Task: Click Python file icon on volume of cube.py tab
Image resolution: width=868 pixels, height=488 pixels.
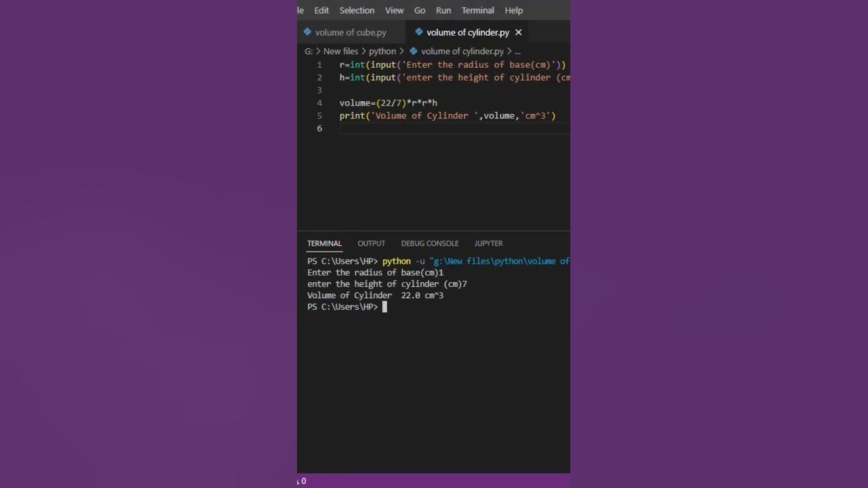Action: [x=307, y=32]
